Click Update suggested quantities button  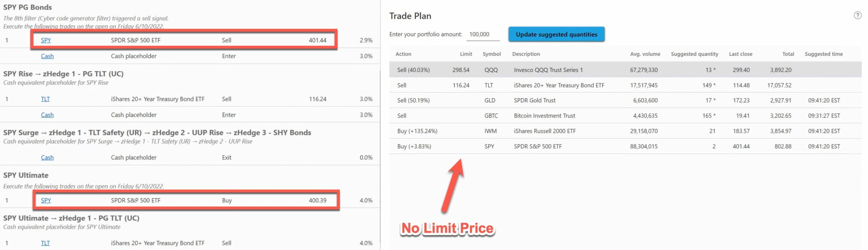pyautogui.click(x=556, y=34)
